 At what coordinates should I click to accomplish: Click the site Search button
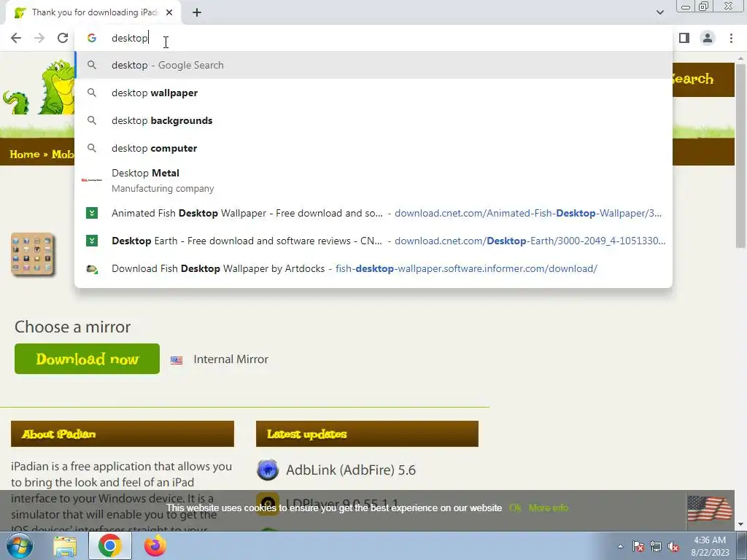(693, 79)
